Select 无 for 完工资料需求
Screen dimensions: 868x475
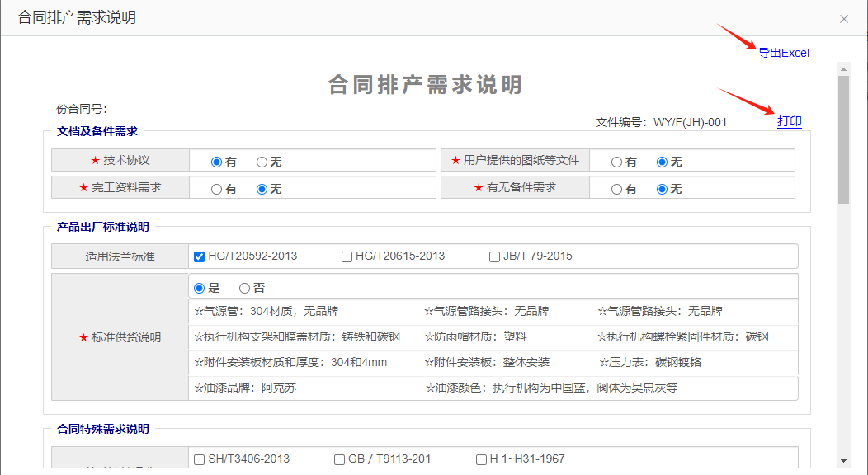[x=262, y=189]
